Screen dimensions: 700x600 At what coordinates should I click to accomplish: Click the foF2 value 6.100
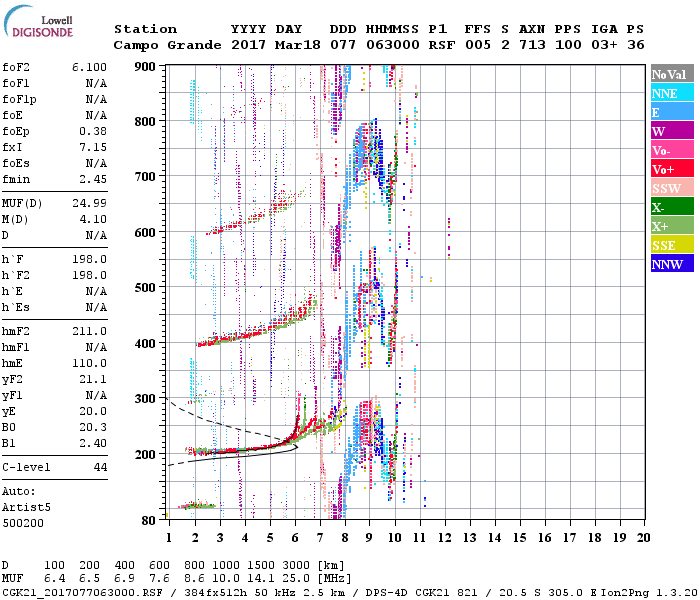[89, 67]
